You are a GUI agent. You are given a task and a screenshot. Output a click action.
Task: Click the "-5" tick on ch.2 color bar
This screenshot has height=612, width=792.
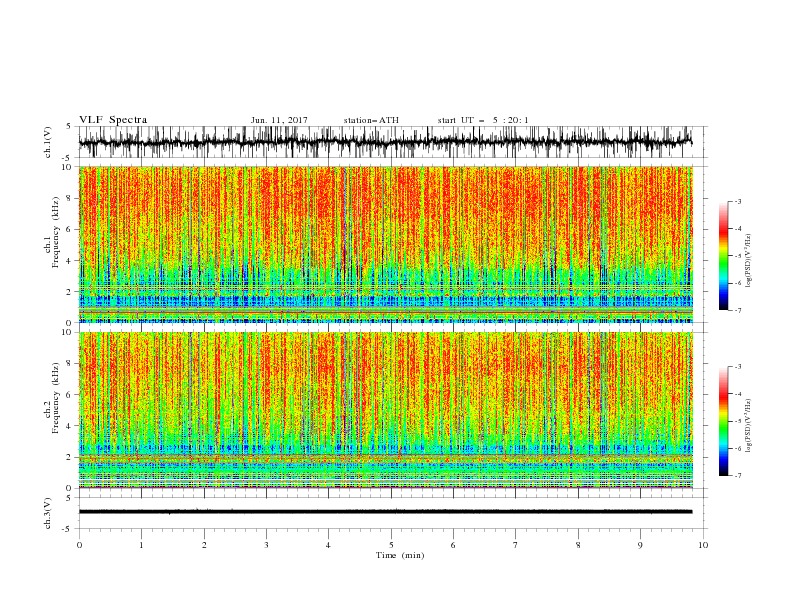pyautogui.click(x=737, y=421)
